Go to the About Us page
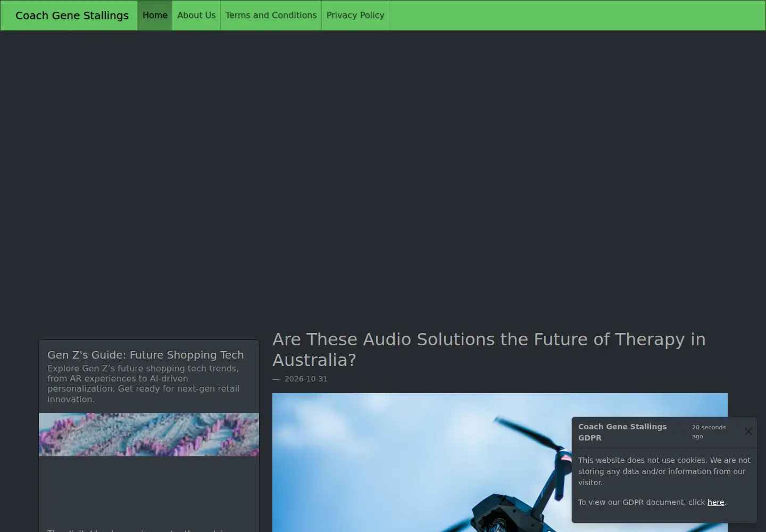766x532 pixels. (x=196, y=15)
